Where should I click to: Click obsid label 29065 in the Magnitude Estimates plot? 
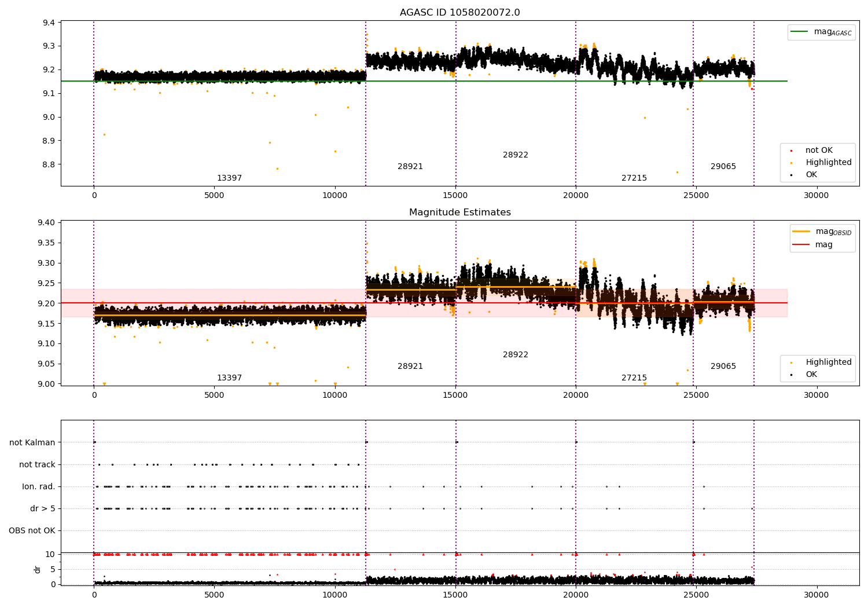coord(723,367)
